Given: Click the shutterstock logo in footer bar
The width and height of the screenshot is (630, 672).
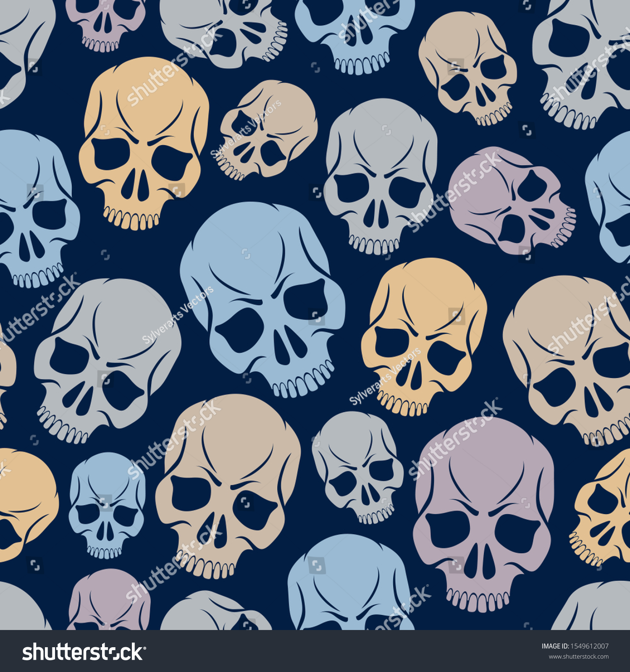Looking at the screenshot, I should [x=84, y=652].
